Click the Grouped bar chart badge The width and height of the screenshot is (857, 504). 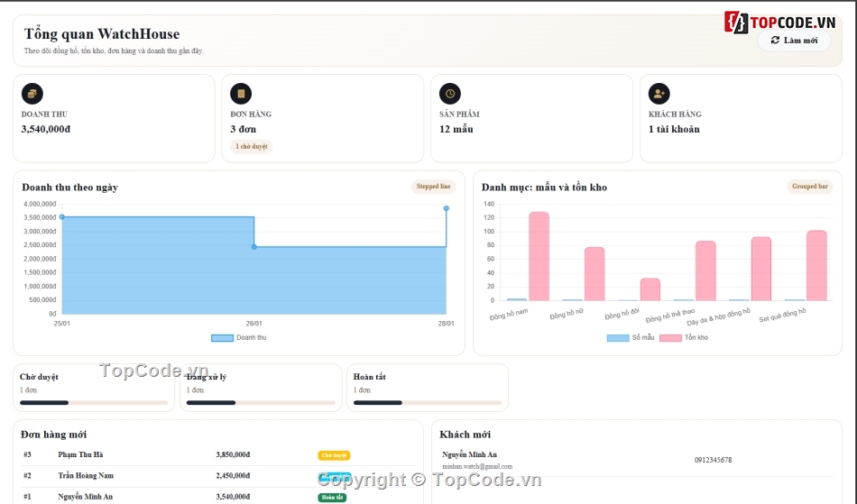810,187
